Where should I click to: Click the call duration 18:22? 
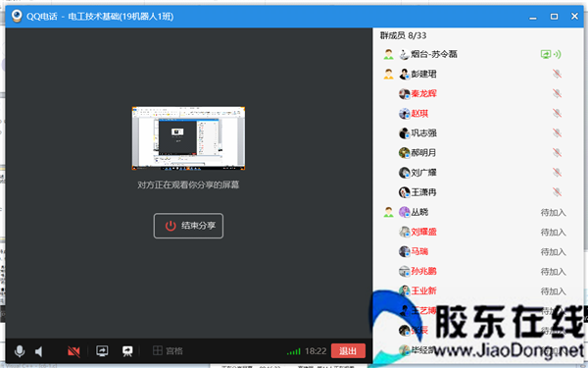click(316, 351)
